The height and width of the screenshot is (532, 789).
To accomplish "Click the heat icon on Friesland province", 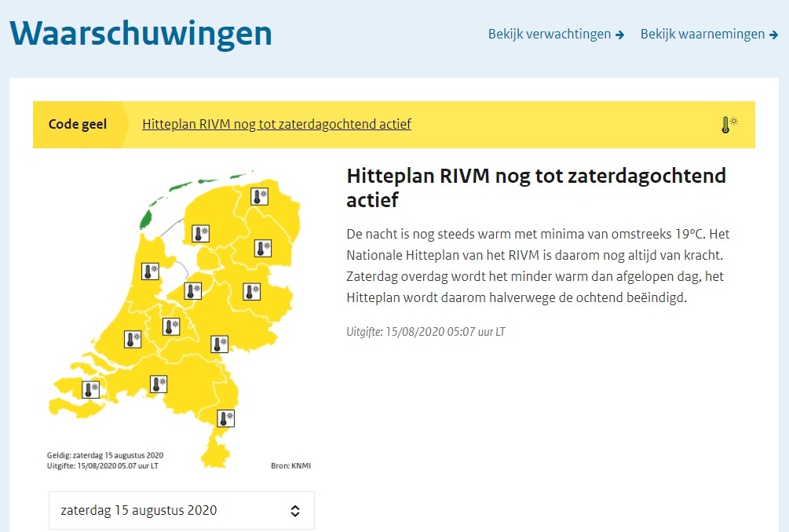I will coord(202,233).
